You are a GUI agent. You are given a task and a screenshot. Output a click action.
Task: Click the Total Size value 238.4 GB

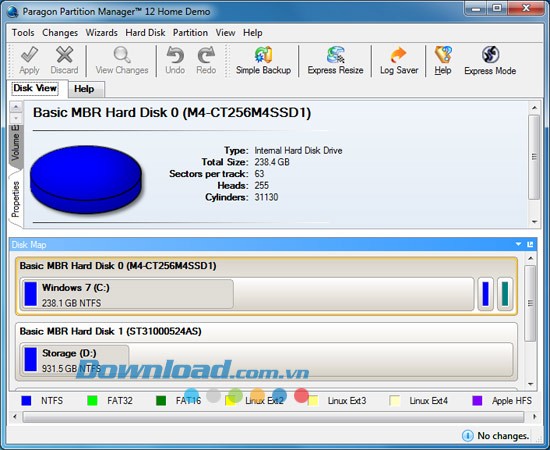coord(272,162)
